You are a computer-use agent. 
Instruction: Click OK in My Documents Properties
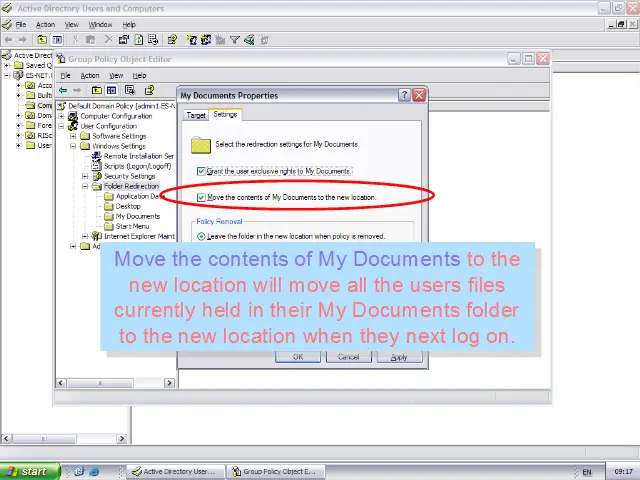[298, 357]
